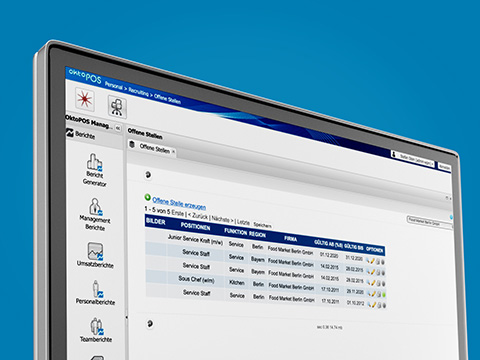Sort by the POSITIONEN column header
Screen dimensions: 480x360
click(195, 227)
